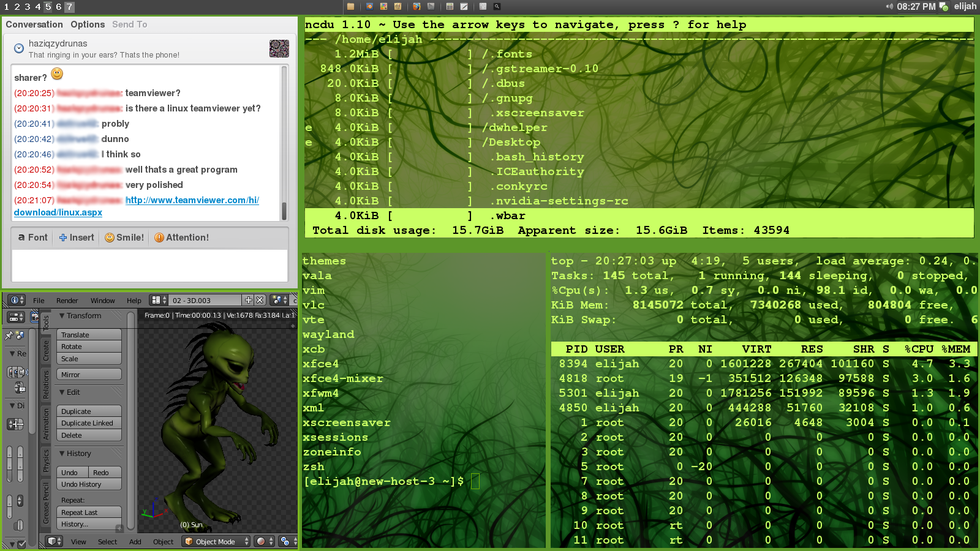Open the Options menu in the chat window
980x551 pixels.
coord(88,24)
